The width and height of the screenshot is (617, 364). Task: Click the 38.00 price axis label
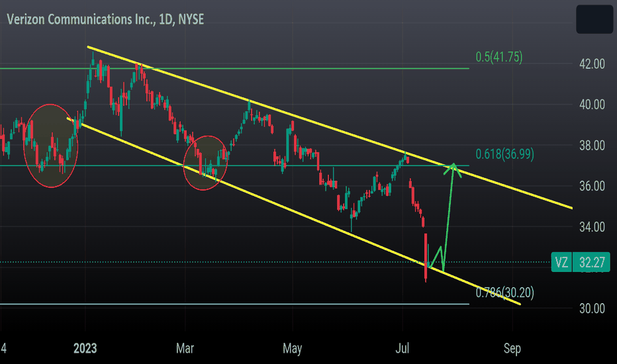(592, 146)
